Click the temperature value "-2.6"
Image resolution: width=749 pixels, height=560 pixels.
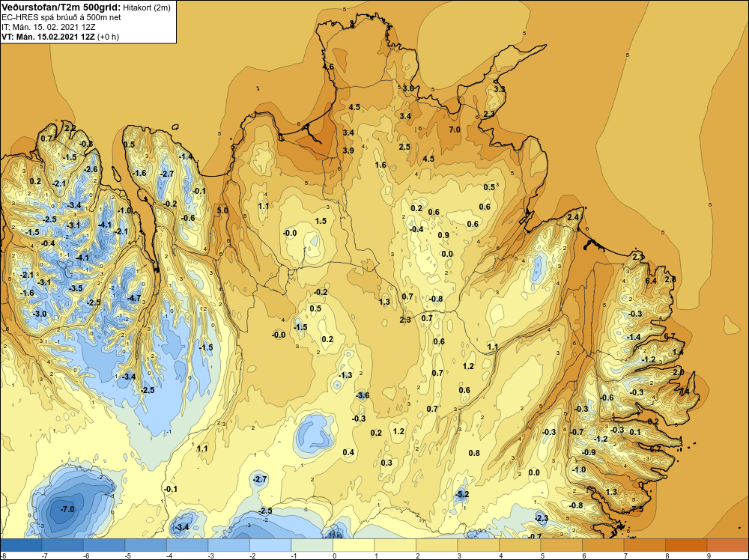point(91,169)
